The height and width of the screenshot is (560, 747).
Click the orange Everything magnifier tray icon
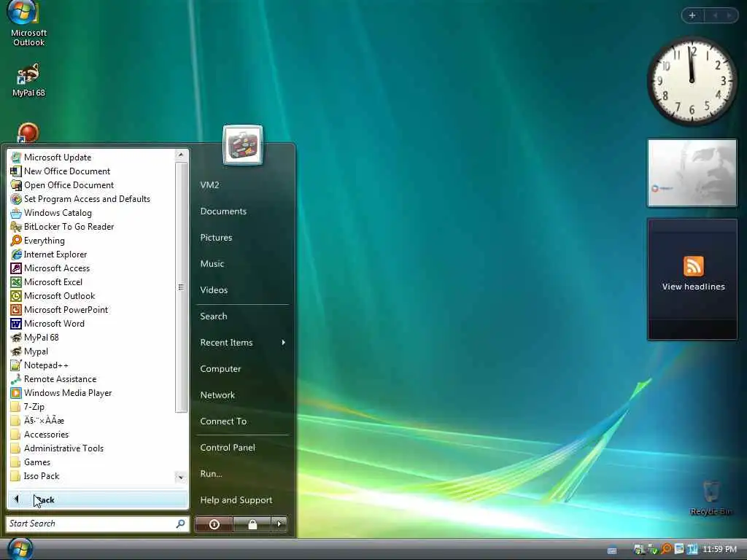coord(666,549)
